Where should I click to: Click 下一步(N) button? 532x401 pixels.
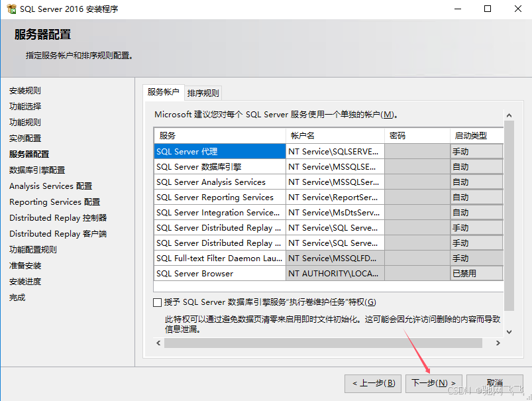(x=433, y=383)
